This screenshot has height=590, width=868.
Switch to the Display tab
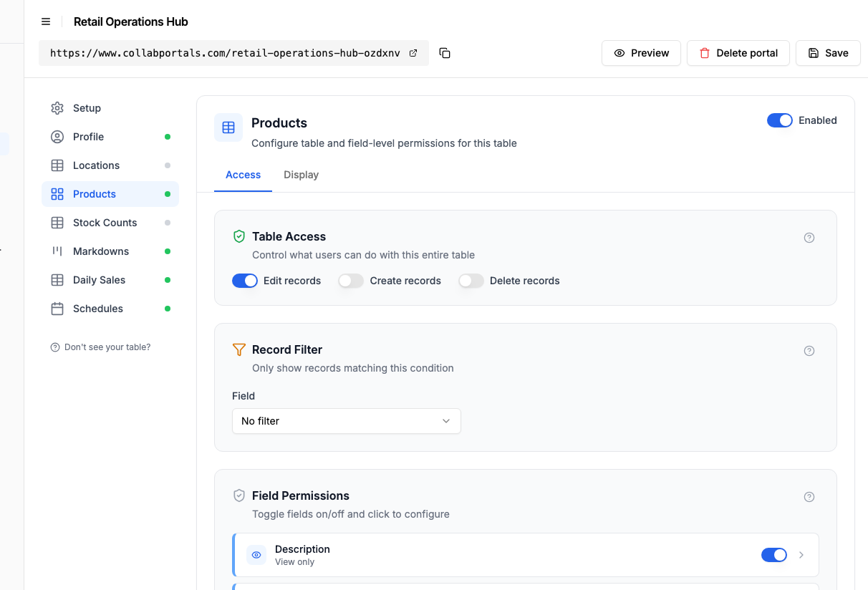pos(301,175)
